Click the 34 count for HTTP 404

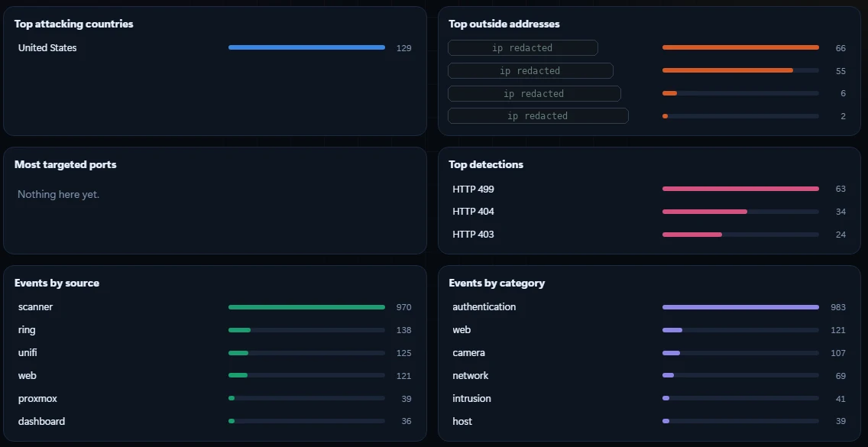click(840, 212)
